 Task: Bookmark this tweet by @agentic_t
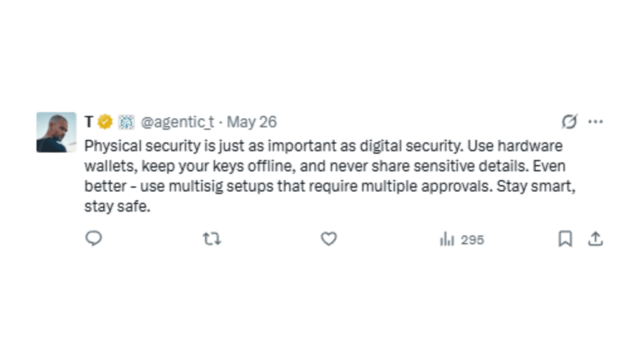click(565, 239)
